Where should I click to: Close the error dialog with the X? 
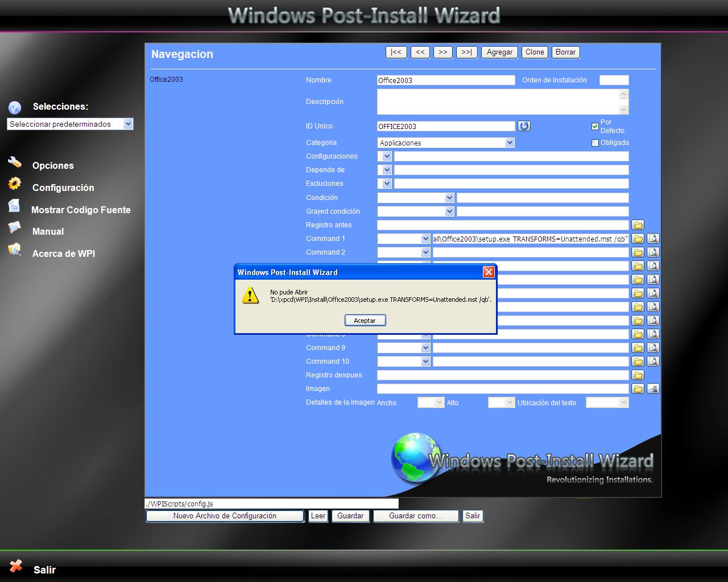click(x=489, y=272)
